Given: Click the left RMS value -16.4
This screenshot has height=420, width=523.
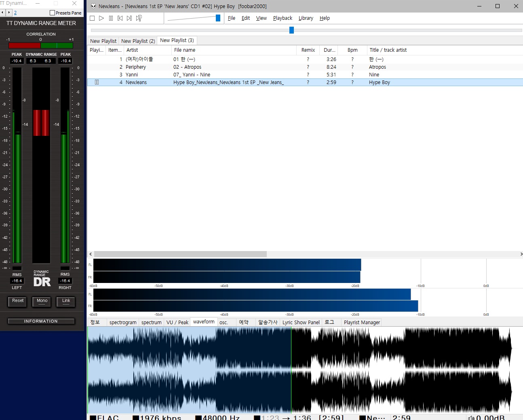Looking at the screenshot, I should (17, 281).
